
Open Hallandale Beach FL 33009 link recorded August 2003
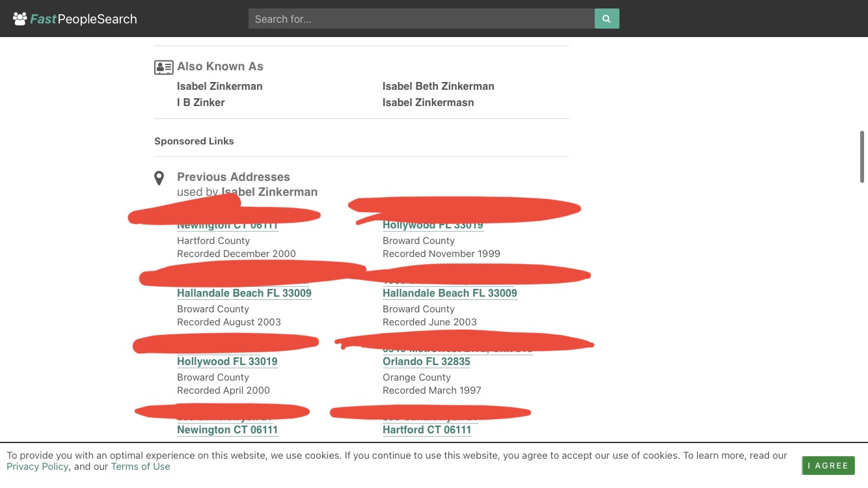point(244,293)
